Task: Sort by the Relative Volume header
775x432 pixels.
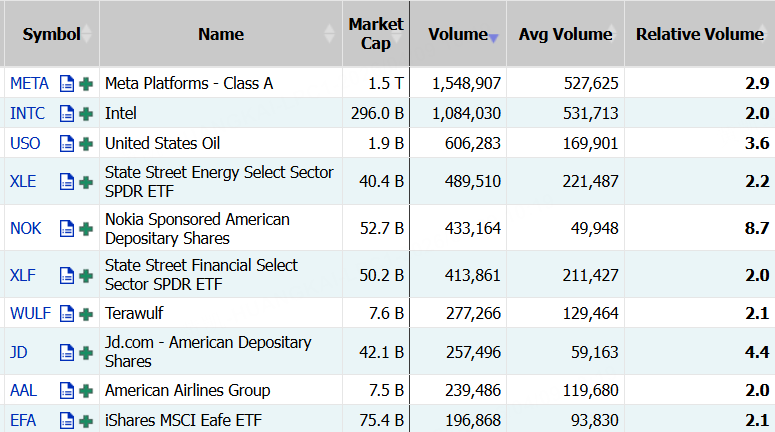Action: click(x=699, y=34)
